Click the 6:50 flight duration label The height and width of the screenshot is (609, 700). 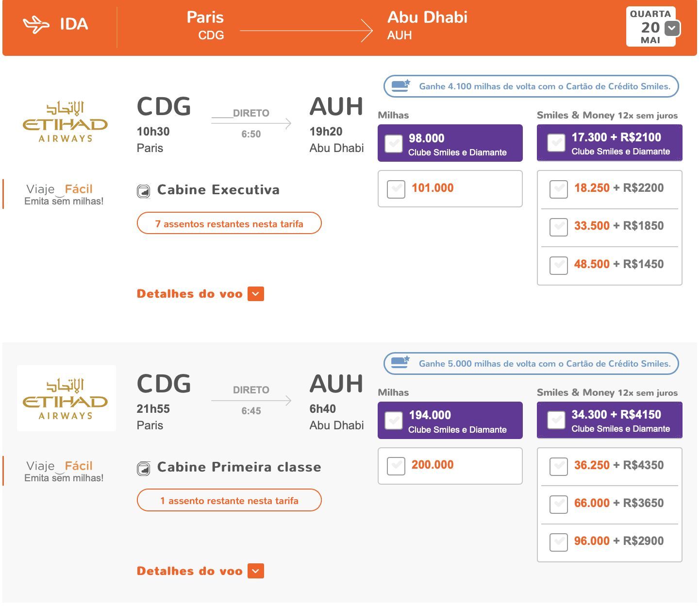pos(251,134)
